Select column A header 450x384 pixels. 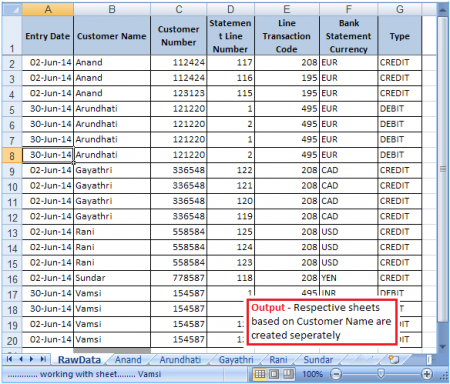(x=48, y=9)
